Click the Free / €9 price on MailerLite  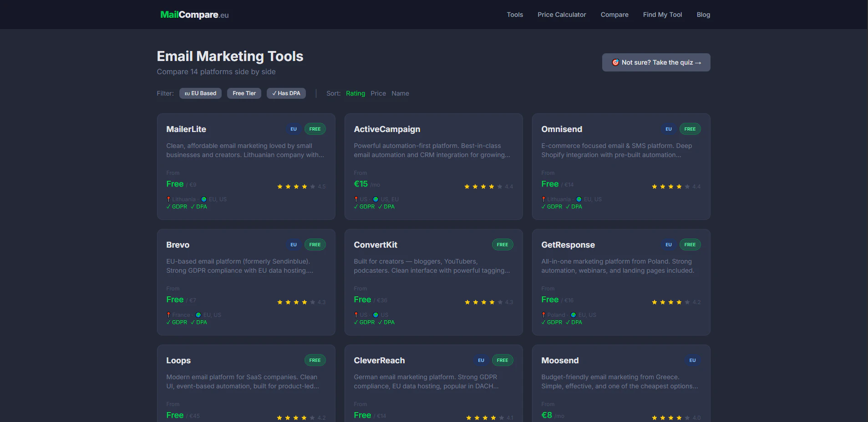coord(181,184)
